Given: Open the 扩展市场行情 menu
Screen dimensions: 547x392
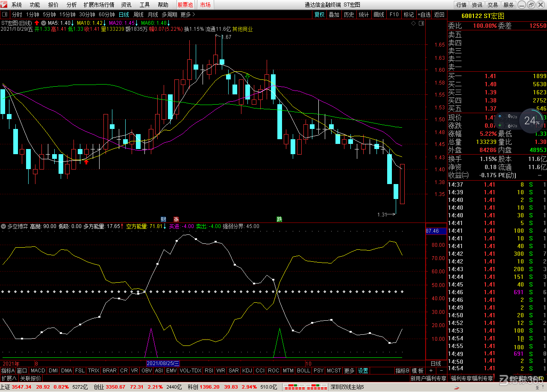Looking at the screenshot, I should 99,5.
